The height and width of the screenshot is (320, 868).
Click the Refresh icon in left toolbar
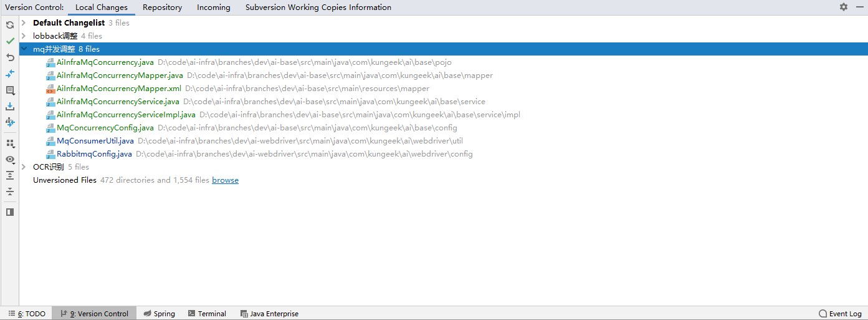10,25
